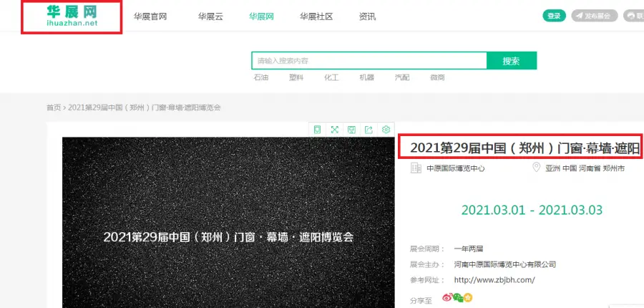
Task: Open the 华展官网 menu item
Action: click(x=150, y=16)
